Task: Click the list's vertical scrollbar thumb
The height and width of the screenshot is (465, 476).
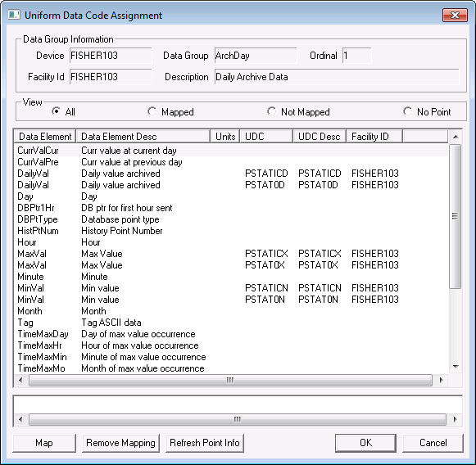Action: (455, 216)
